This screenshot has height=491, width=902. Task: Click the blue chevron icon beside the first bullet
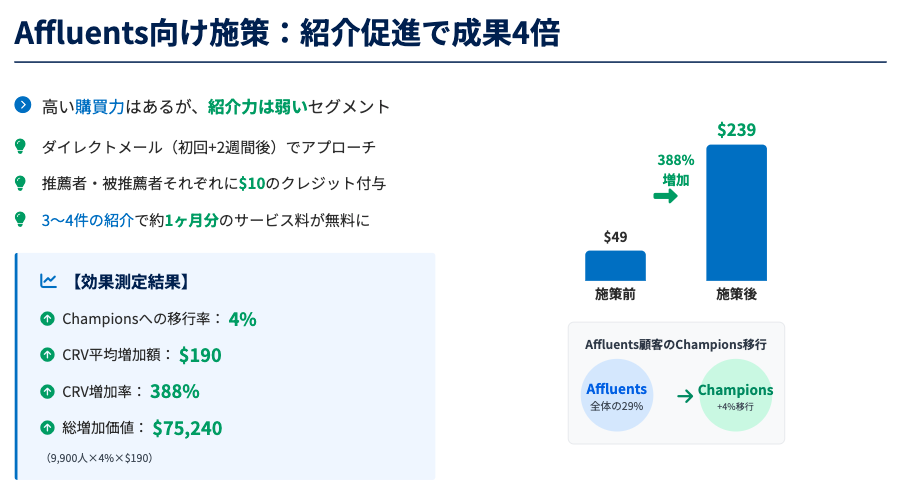[x=23, y=105]
